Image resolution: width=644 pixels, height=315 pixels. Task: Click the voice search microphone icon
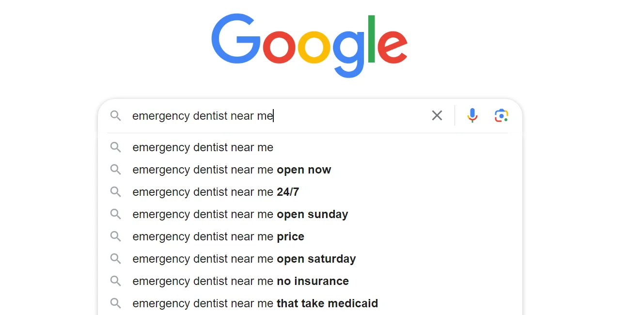tap(472, 115)
